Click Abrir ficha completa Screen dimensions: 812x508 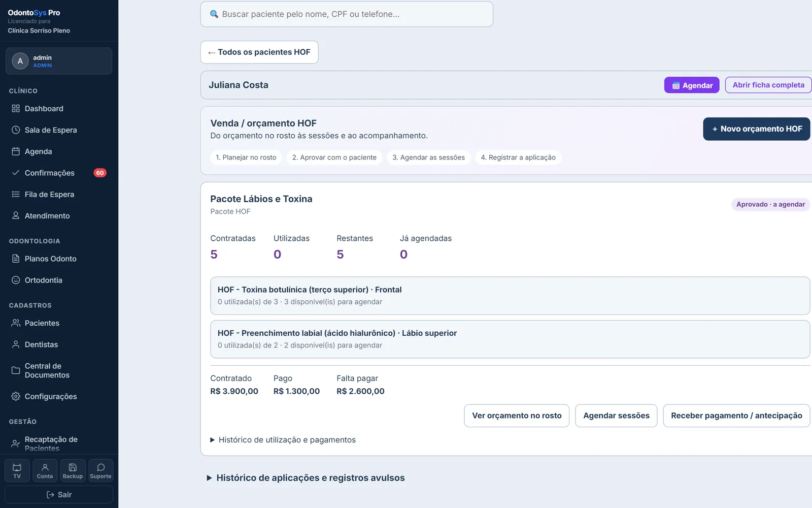[768, 85]
